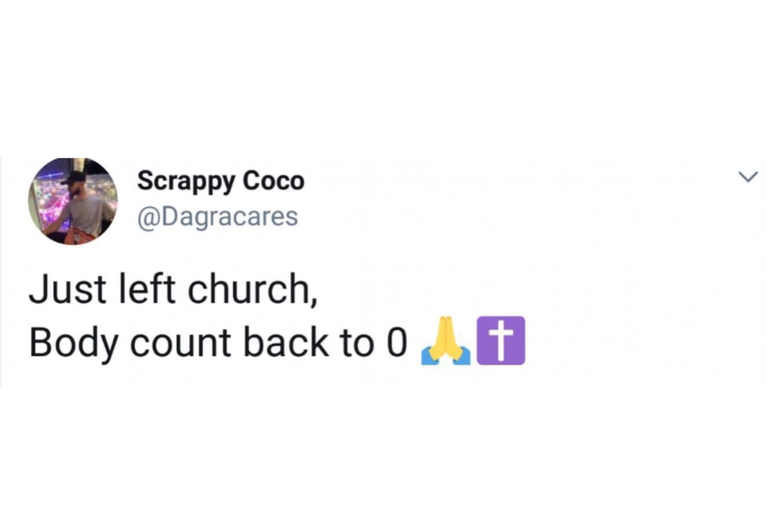The width and height of the screenshot is (767, 532).
Task: Click the purple Latin cross emoji
Action: point(501,340)
